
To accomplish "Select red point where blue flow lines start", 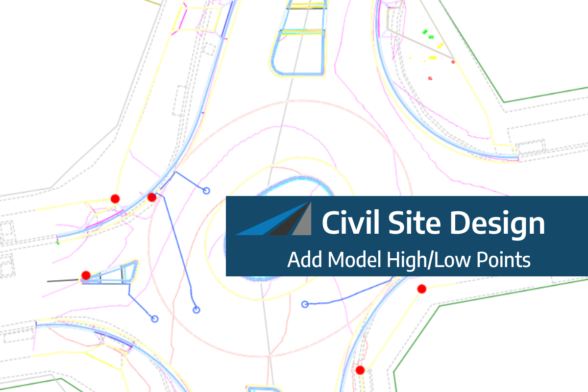I will point(152,197).
